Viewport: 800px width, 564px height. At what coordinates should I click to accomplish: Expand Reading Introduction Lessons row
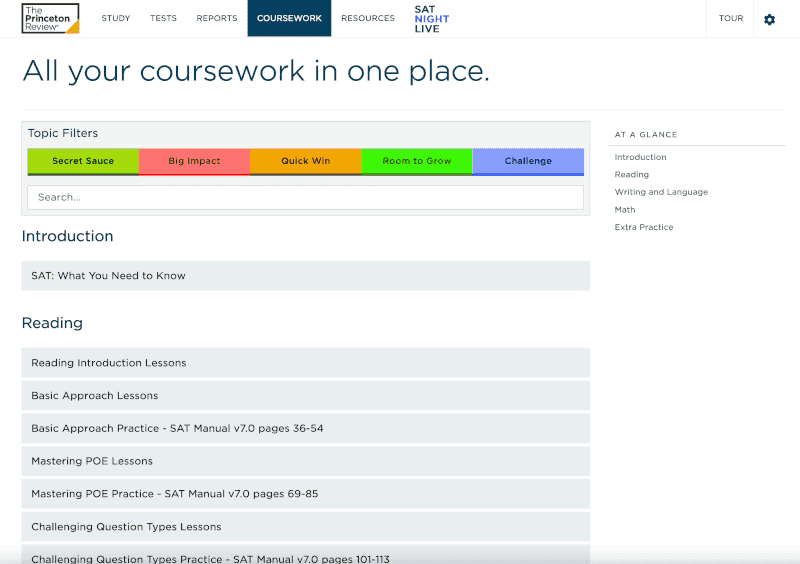tap(305, 363)
